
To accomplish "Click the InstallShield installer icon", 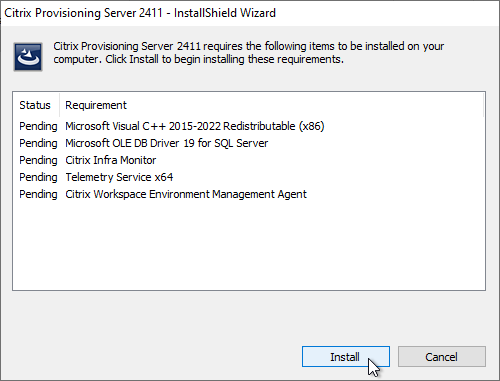I will tap(28, 57).
